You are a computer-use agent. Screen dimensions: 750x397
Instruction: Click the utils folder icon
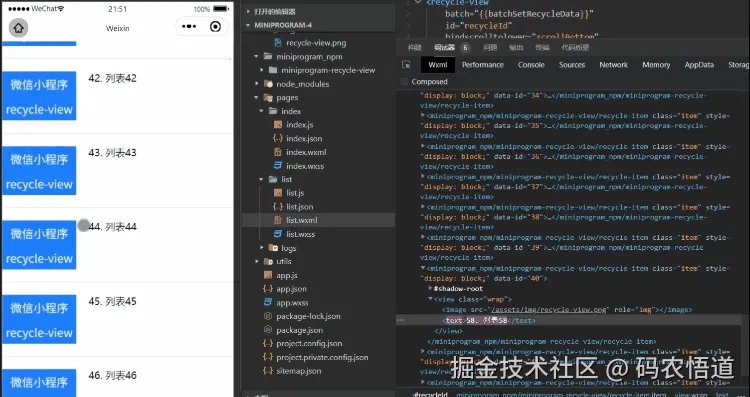268,261
